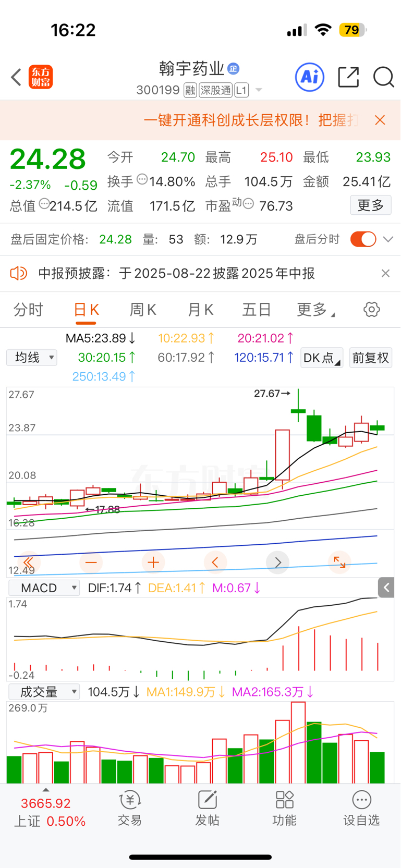The width and height of the screenshot is (401, 868).
Task: Zoom in chart with plus icon
Action: click(x=153, y=563)
